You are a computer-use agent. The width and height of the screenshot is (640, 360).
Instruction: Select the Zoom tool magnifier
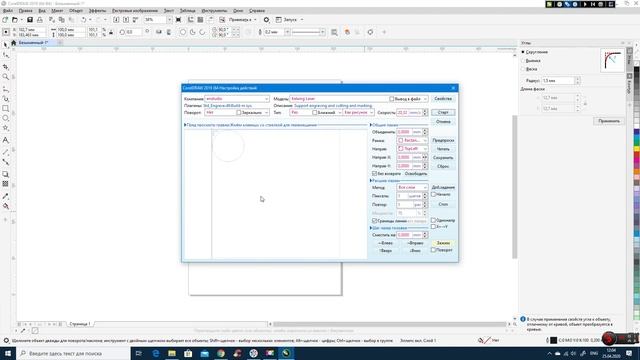pos(6,77)
